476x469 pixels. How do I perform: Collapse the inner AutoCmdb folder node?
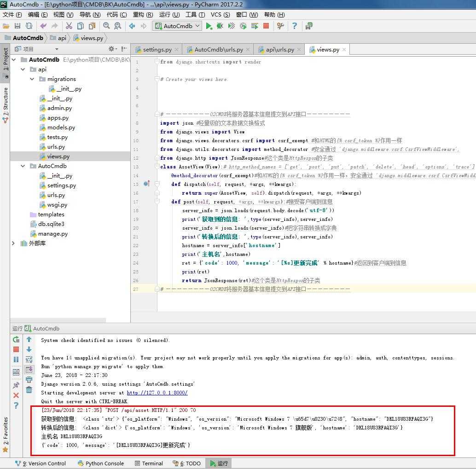click(23, 166)
